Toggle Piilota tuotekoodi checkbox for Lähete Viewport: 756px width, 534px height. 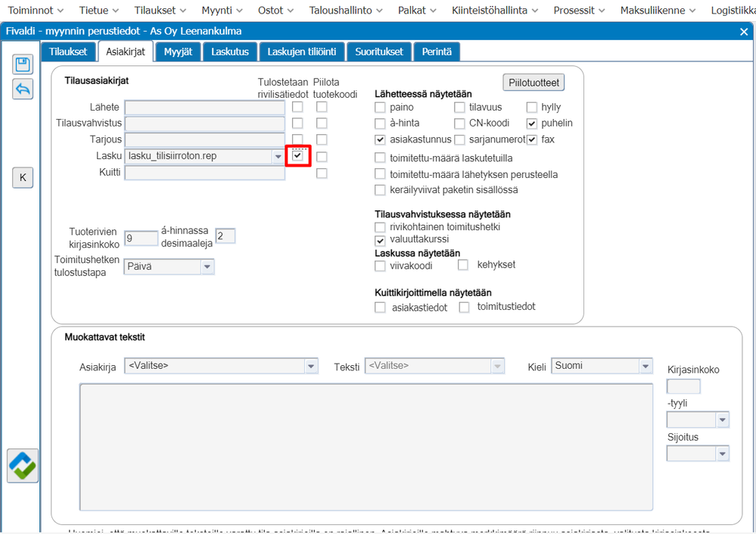322,107
